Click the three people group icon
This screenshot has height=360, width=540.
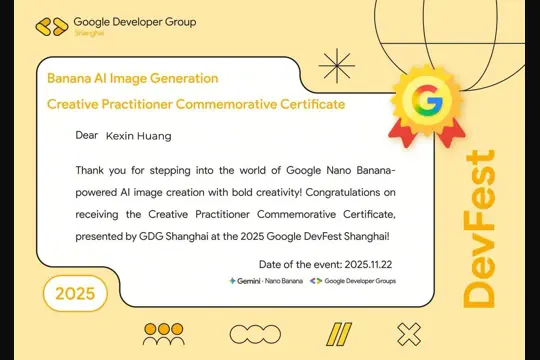pos(164,334)
